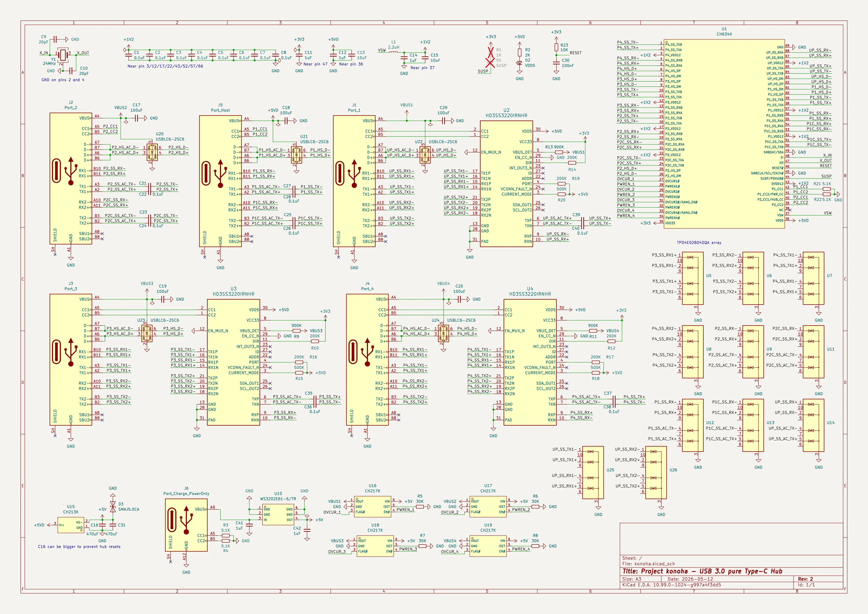Image resolution: width=868 pixels, height=614 pixels.
Task: Click the U3 HD3SS3220IRNHR symbol body
Action: tap(233, 362)
